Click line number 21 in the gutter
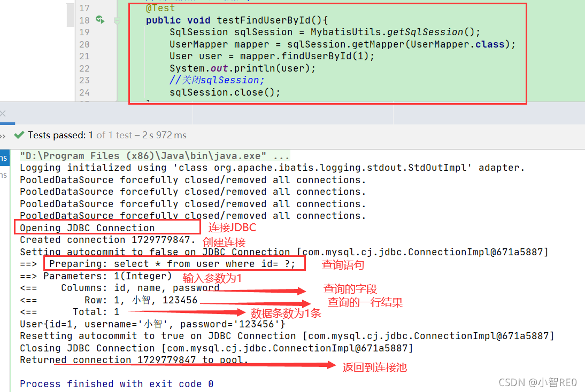This screenshot has height=392, width=585. tap(84, 56)
